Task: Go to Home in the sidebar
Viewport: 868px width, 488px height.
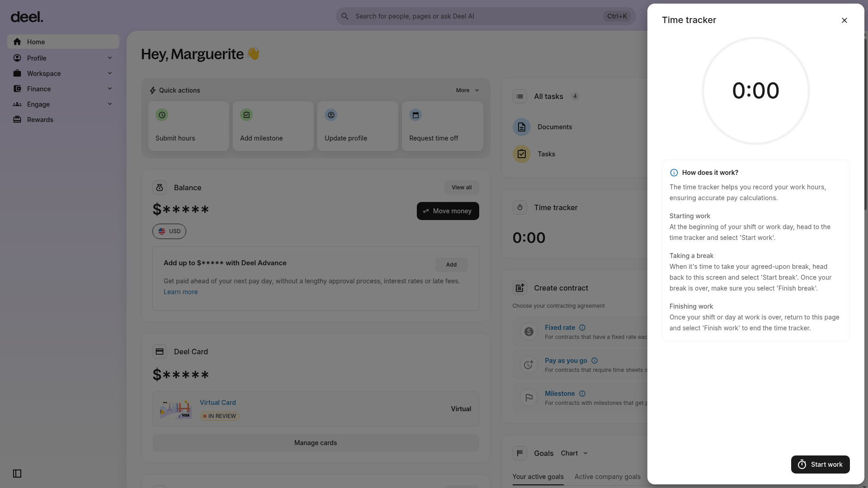Action: tap(63, 42)
